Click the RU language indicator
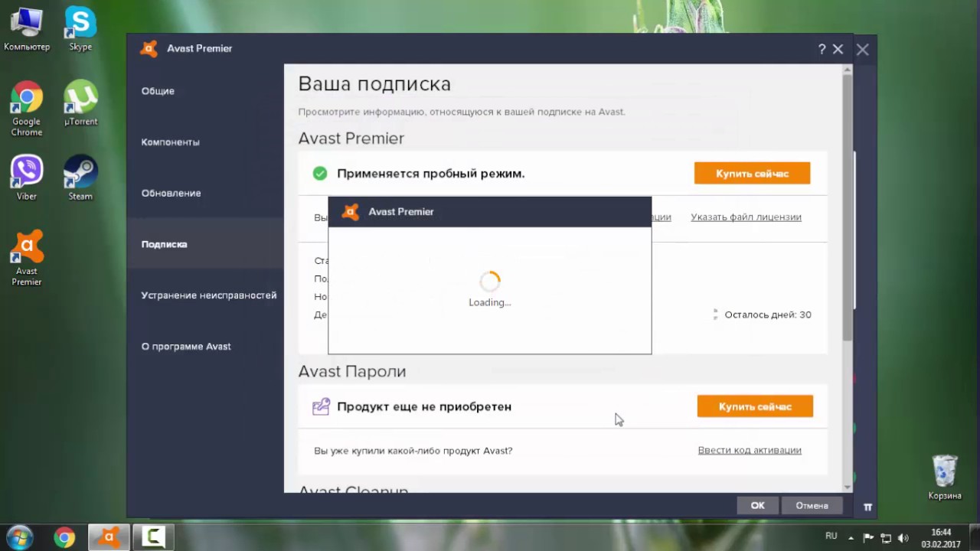Screen dimensions: 980x551 point(831,536)
